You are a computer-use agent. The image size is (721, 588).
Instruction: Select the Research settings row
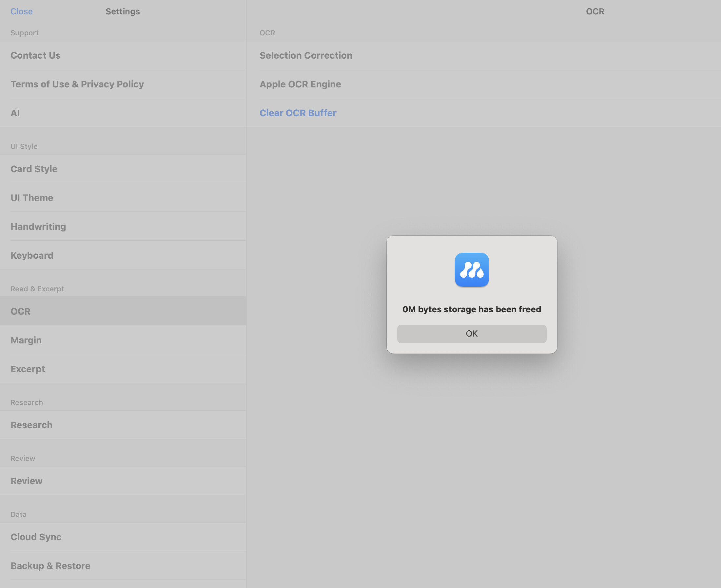[31, 425]
